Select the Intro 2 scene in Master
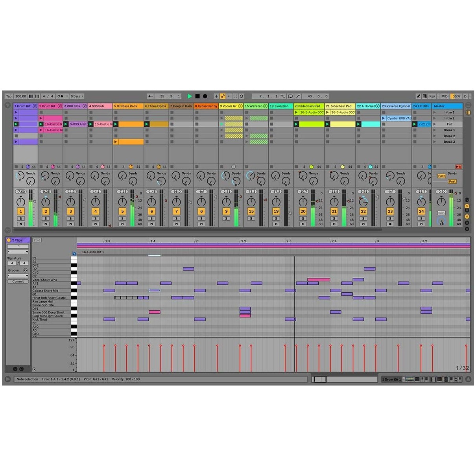 click(x=449, y=118)
